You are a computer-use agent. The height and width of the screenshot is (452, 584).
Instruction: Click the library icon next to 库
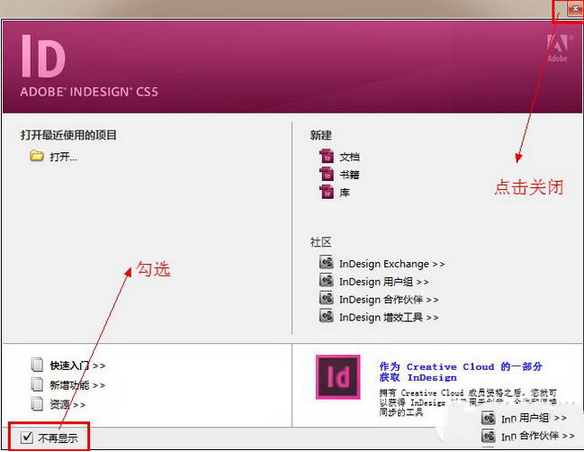click(x=327, y=192)
